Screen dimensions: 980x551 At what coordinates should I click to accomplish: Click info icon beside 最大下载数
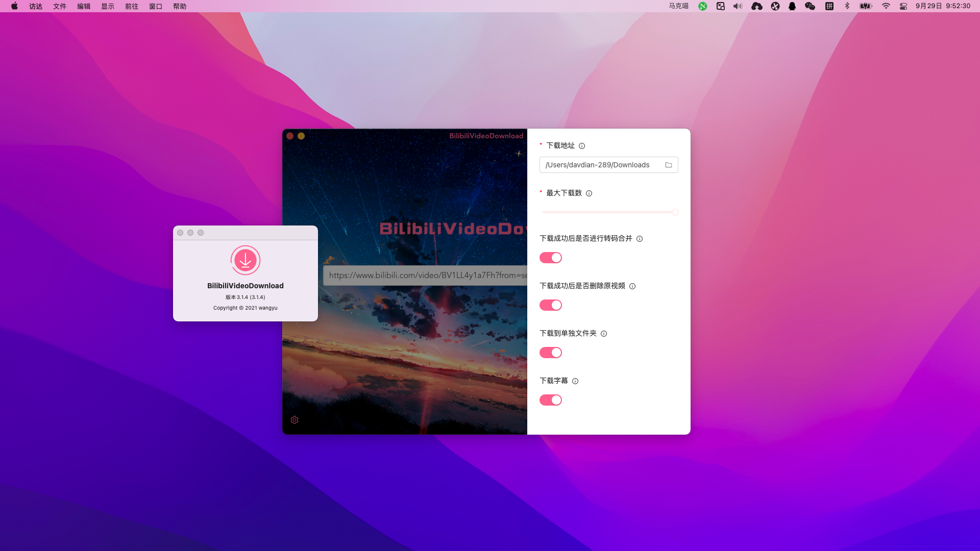tap(589, 193)
